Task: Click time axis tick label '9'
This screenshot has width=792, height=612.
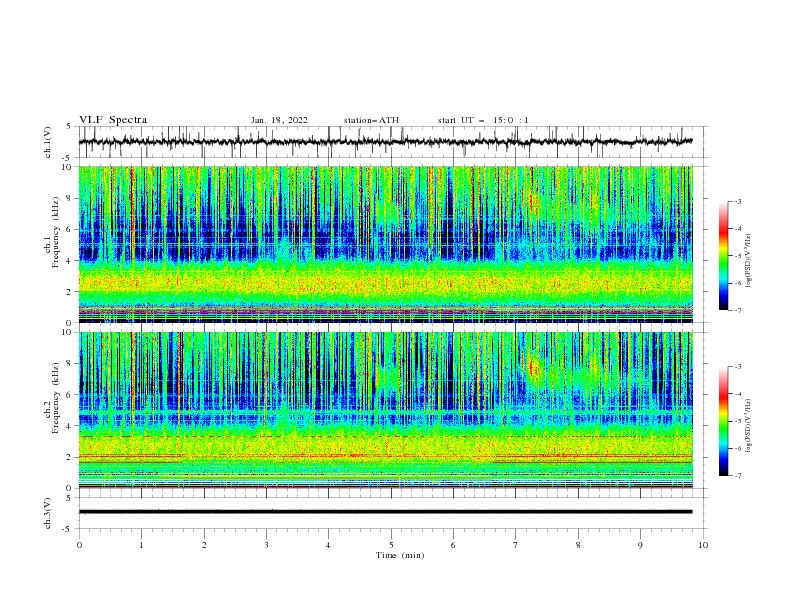Action: pyautogui.click(x=640, y=545)
